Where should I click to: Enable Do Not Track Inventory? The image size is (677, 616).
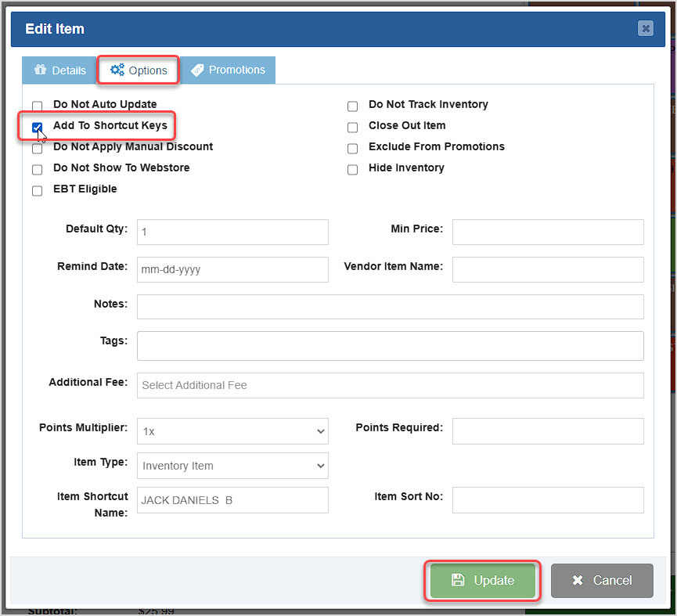352,105
